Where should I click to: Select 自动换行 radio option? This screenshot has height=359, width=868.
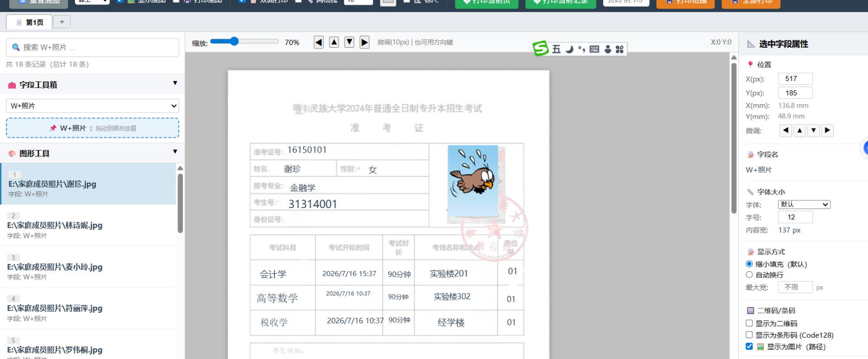pyautogui.click(x=749, y=275)
